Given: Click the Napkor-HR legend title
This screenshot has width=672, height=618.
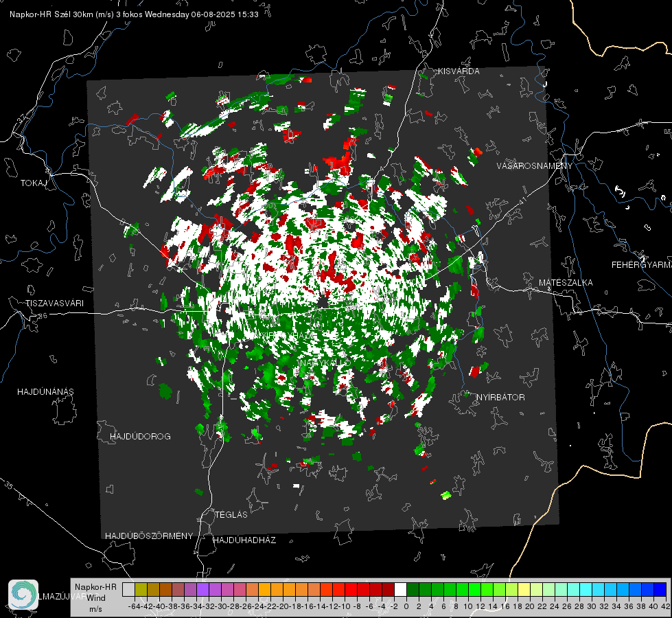Looking at the screenshot, I should pyautogui.click(x=95, y=587).
